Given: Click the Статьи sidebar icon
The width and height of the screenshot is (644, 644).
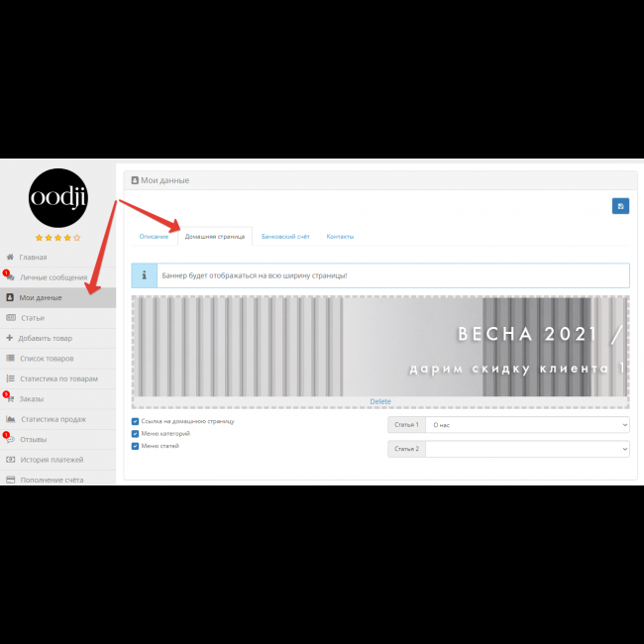Looking at the screenshot, I should click(11, 318).
